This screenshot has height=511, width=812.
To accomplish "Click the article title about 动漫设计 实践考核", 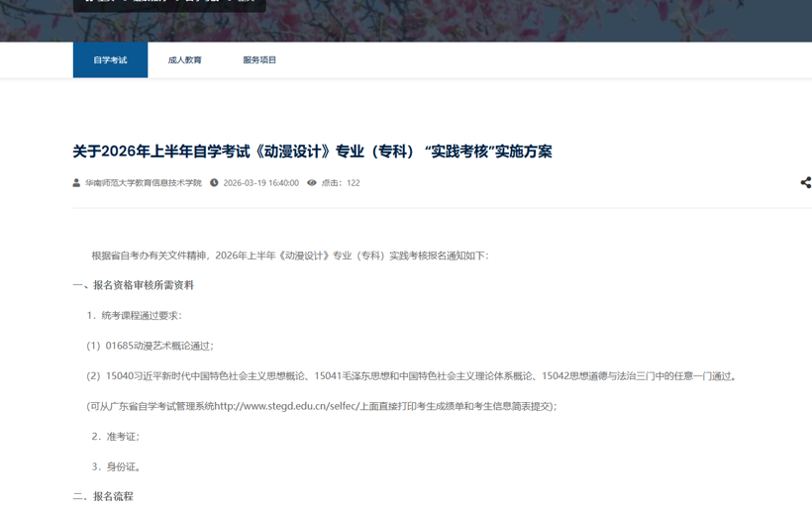I will tap(312, 152).
